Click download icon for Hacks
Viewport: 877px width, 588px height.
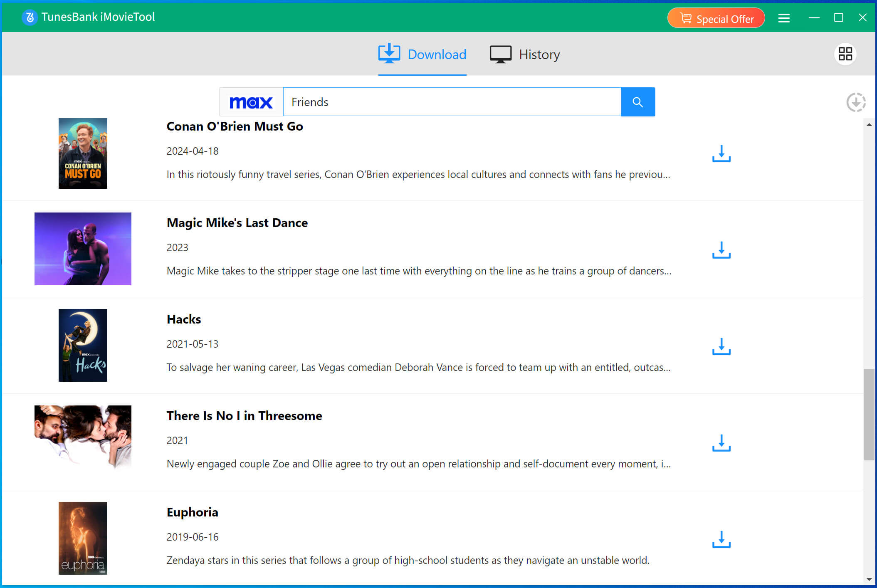tap(721, 346)
